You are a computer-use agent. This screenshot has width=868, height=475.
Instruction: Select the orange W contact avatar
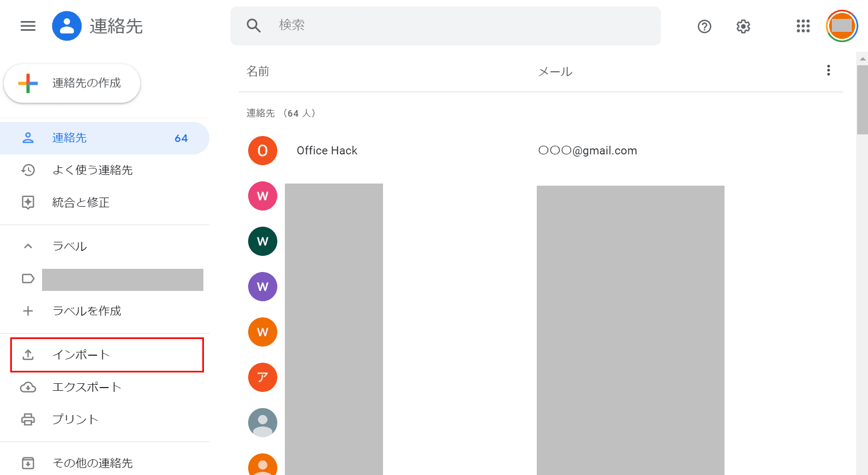263,332
